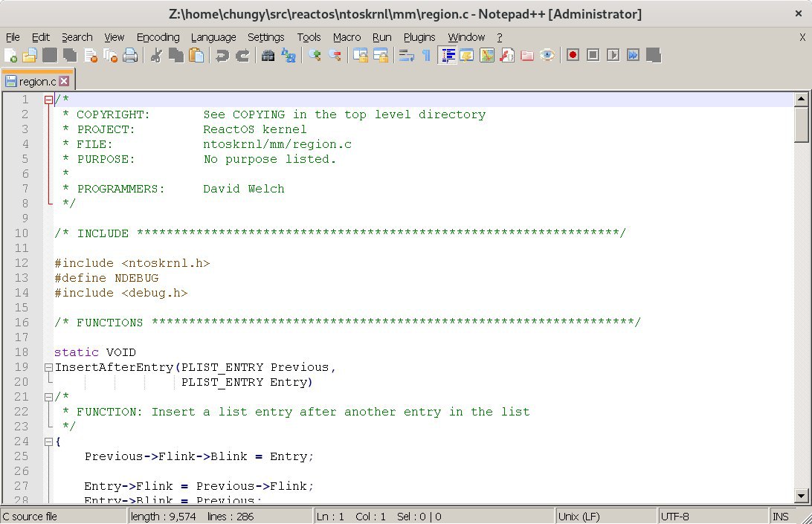Open the Settings menu
Viewport: 812px width, 524px height.
pos(265,37)
